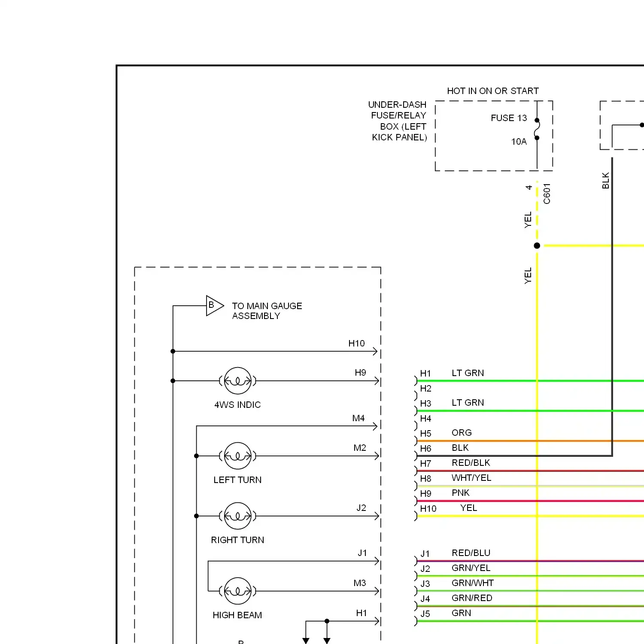The height and width of the screenshot is (644, 644).
Task: Click the LEFT TURN indicator lamp symbol
Action: coord(237,456)
